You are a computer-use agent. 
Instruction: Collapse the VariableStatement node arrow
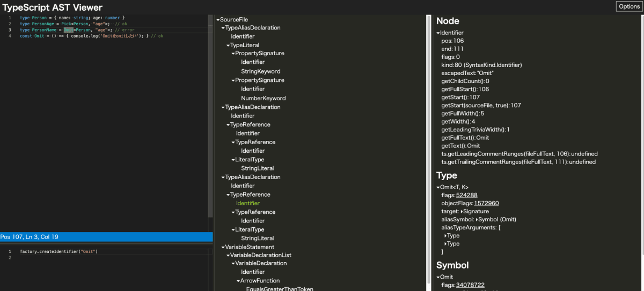point(223,248)
